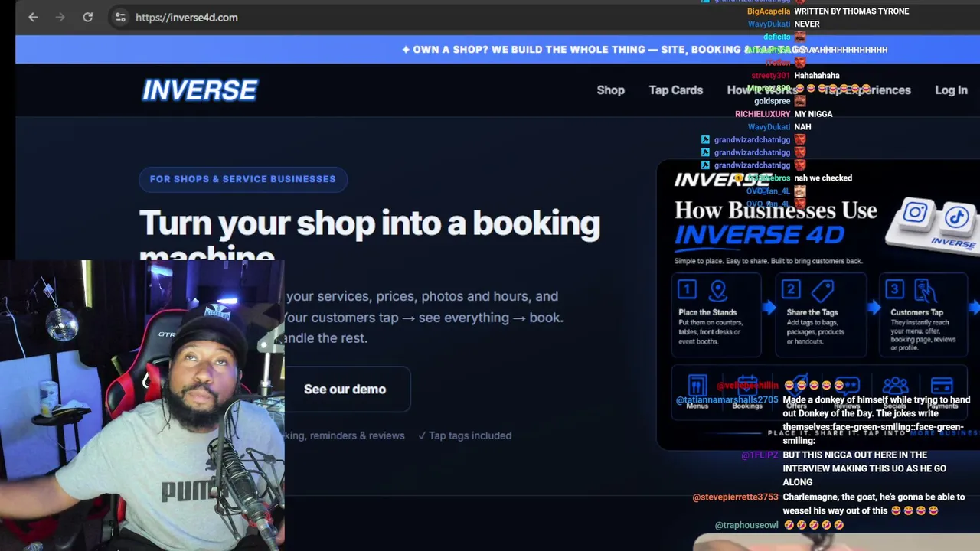Click the 'Customers Tap' step title
Image resolution: width=980 pixels, height=551 pixels.
pyautogui.click(x=917, y=312)
